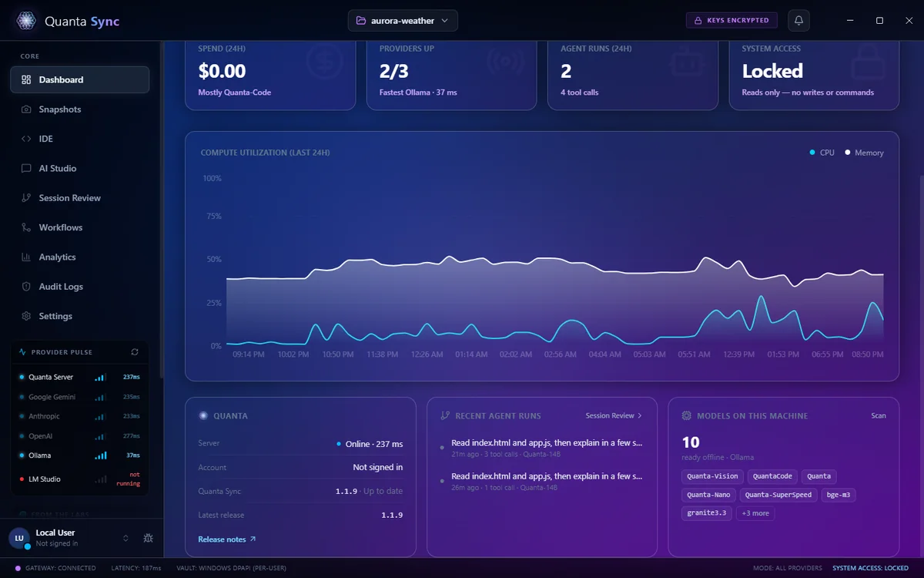The image size is (924, 578).
Task: Click 'System Access: Locked' in status bar
Action: [870, 568]
